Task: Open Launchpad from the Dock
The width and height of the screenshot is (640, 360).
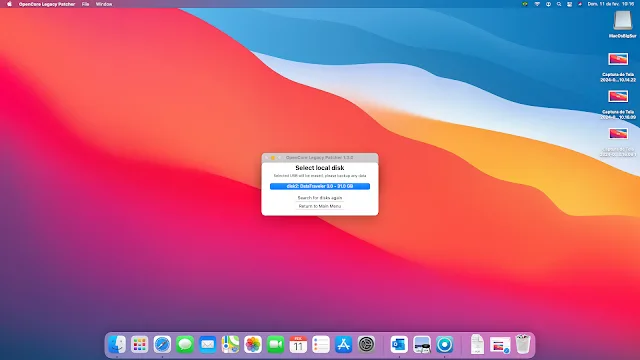Action: (140, 344)
